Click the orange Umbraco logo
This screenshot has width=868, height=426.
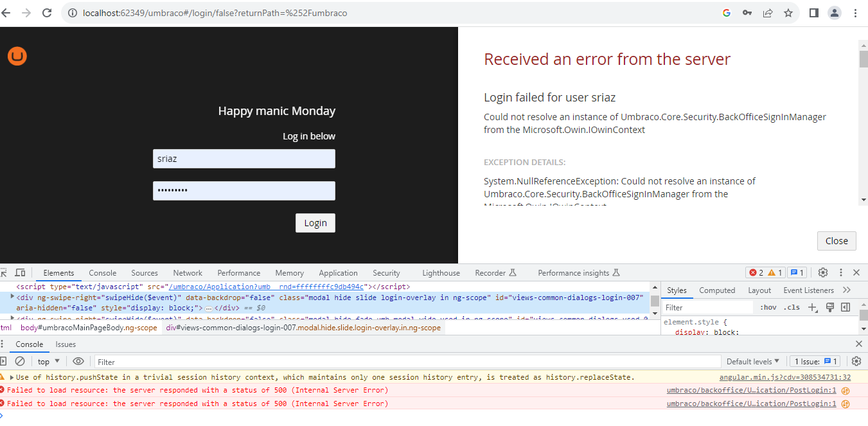point(17,57)
